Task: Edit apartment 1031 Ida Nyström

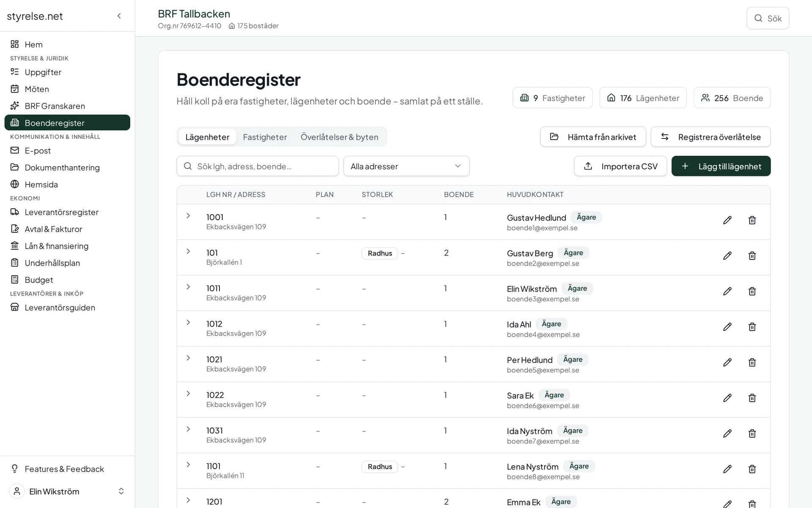Action: click(727, 433)
